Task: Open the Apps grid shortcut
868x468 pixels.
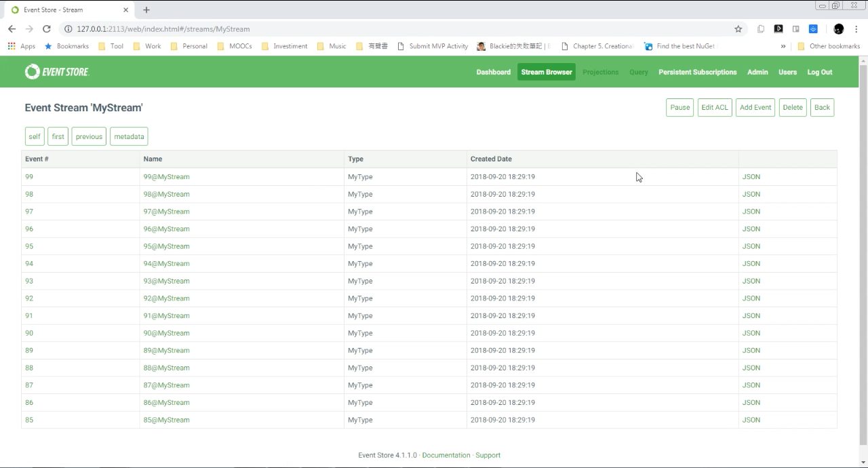Action: [22, 46]
